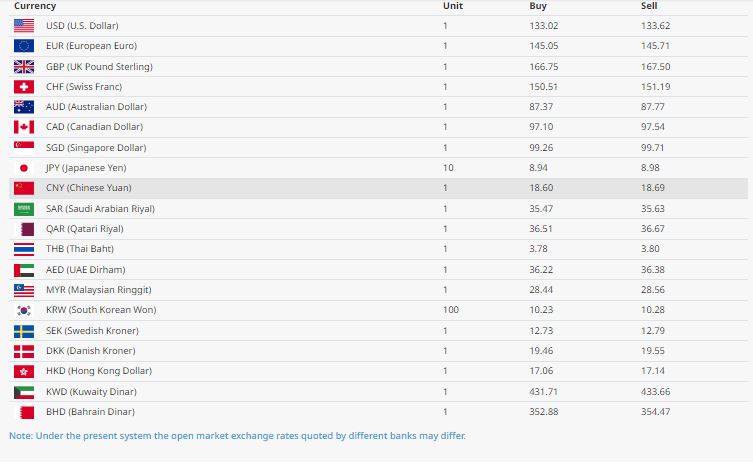
Task: Click the Japanese flag icon
Action: point(25,168)
